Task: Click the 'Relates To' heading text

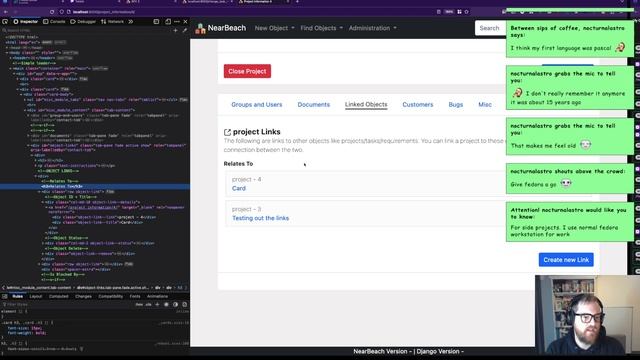Action: (x=238, y=164)
